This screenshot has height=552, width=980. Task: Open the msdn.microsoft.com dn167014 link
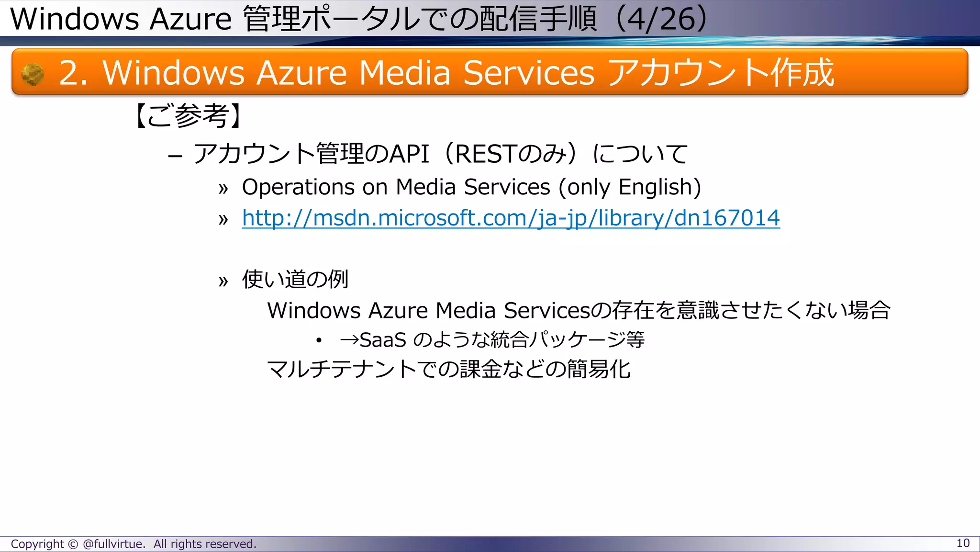(511, 218)
